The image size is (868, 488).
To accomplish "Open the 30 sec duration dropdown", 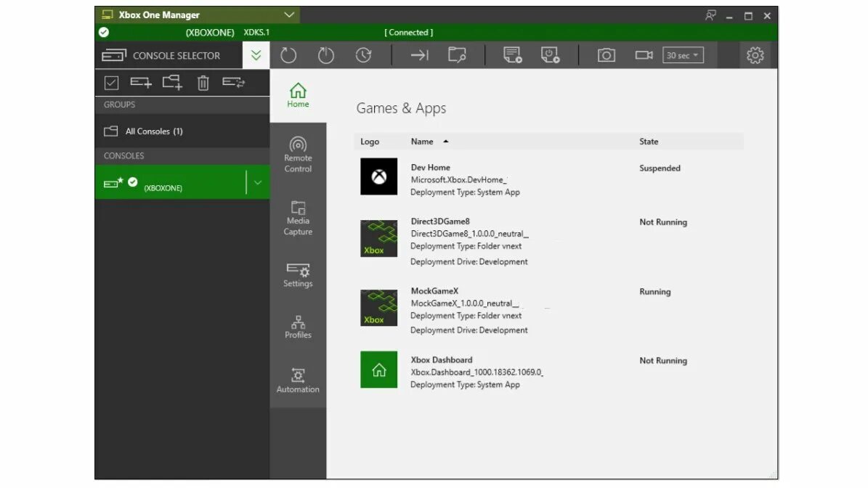I will coord(683,55).
